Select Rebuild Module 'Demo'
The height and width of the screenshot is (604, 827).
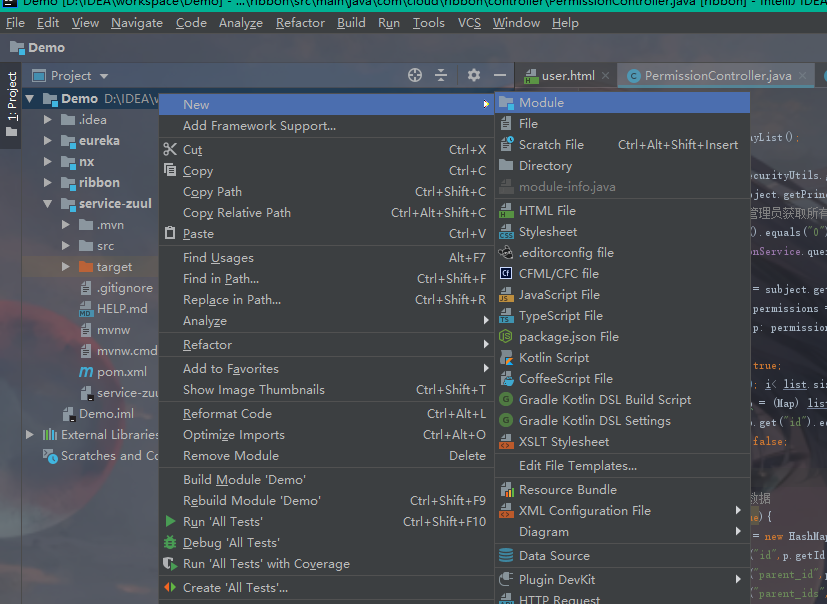click(326, 500)
